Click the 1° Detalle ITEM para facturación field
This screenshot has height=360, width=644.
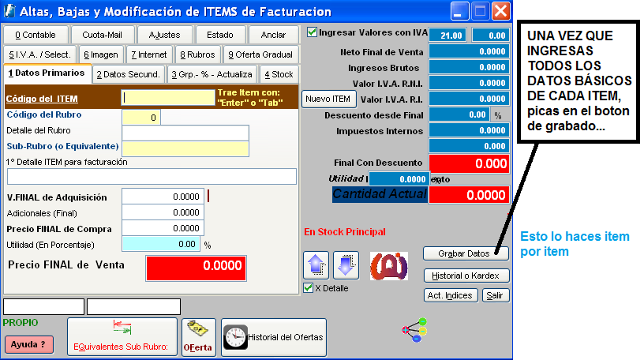pos(152,177)
